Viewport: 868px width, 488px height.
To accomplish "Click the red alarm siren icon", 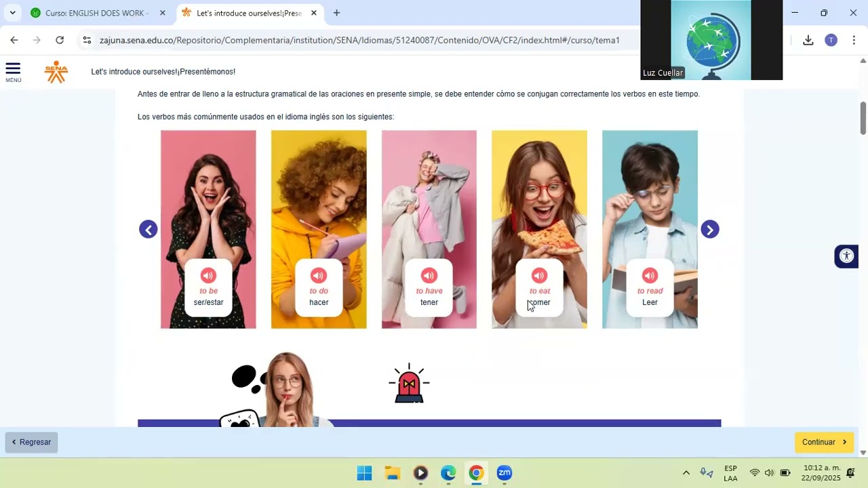I will click(x=409, y=384).
